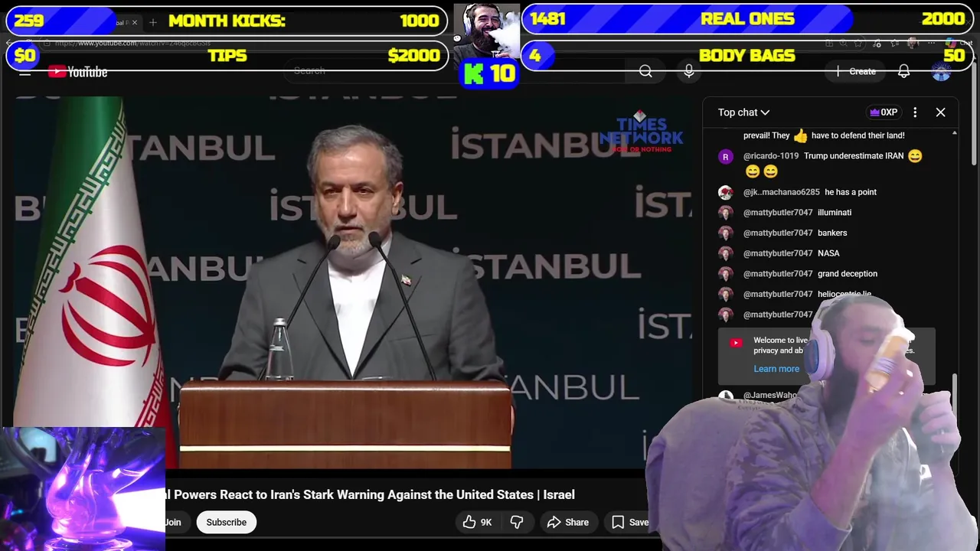Click the TIPS goal bar
980x551 pixels.
[227, 56]
